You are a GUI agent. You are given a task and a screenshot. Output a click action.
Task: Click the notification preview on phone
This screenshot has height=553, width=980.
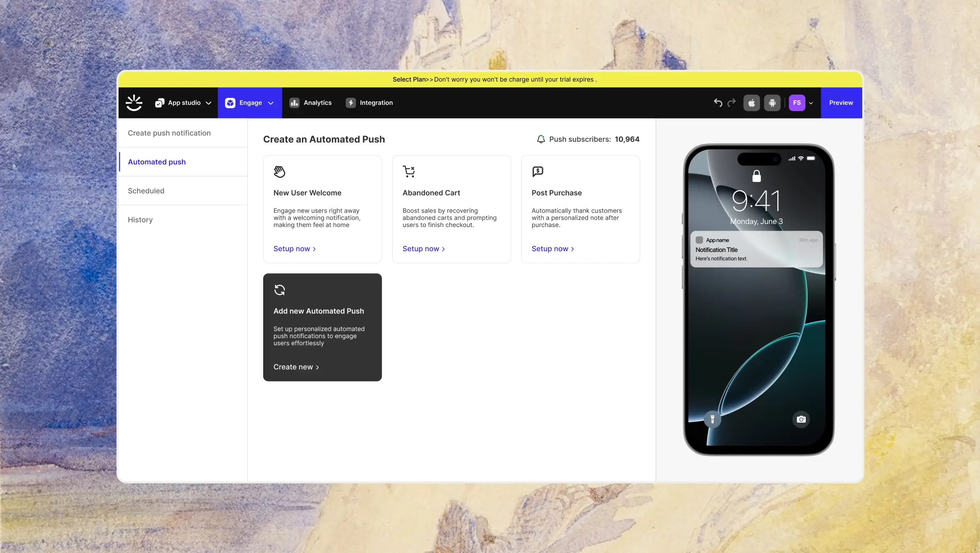pyautogui.click(x=756, y=249)
